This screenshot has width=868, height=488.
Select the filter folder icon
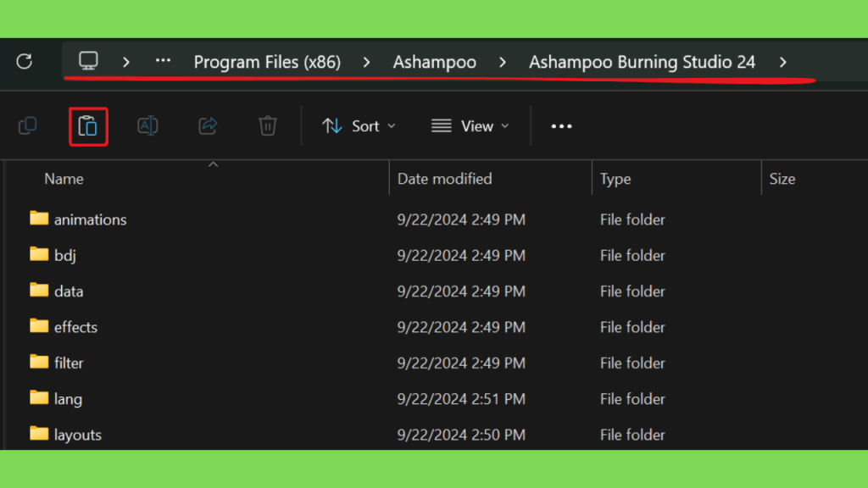click(x=39, y=363)
